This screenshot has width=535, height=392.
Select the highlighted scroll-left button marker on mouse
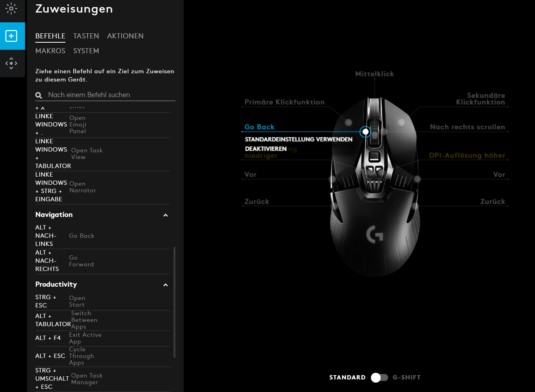tap(365, 132)
